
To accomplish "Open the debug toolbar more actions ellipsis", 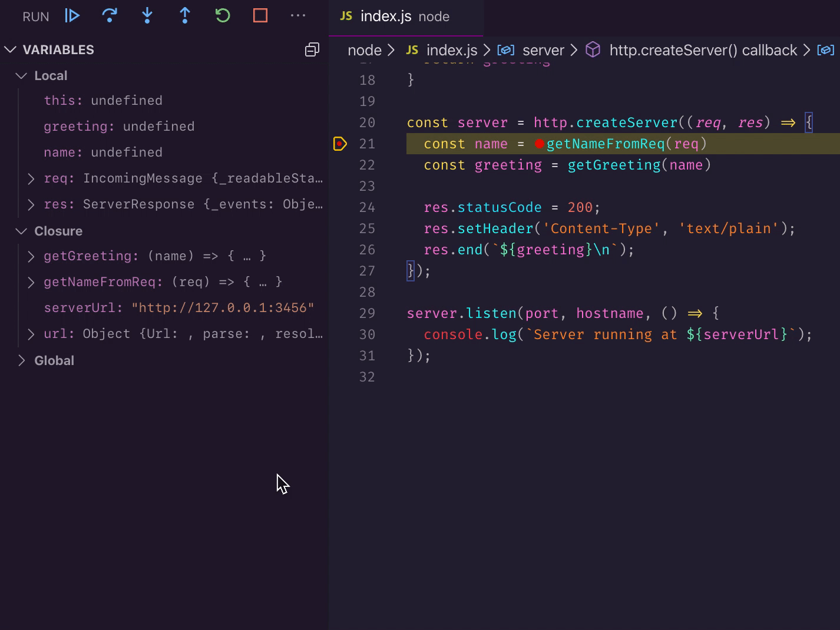I will point(298,16).
